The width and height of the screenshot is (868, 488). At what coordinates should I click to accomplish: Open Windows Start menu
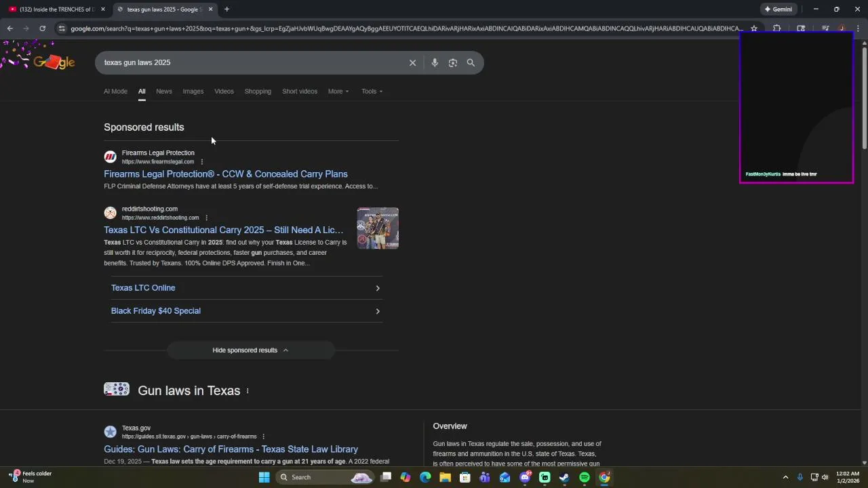pyautogui.click(x=264, y=477)
